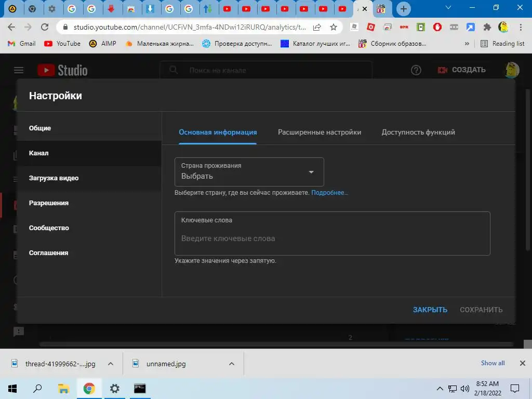
Task: Expand the Страна проживания dropdown
Action: [249, 171]
